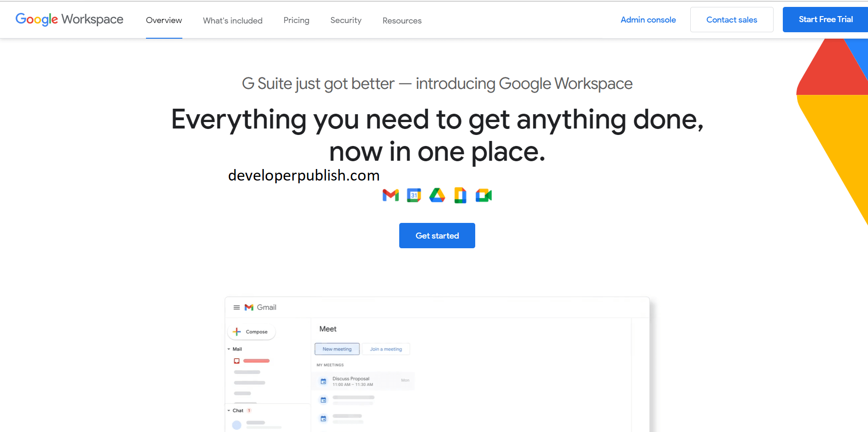Click the plus icon on the Compose button
The width and height of the screenshot is (868, 432).
click(x=237, y=332)
